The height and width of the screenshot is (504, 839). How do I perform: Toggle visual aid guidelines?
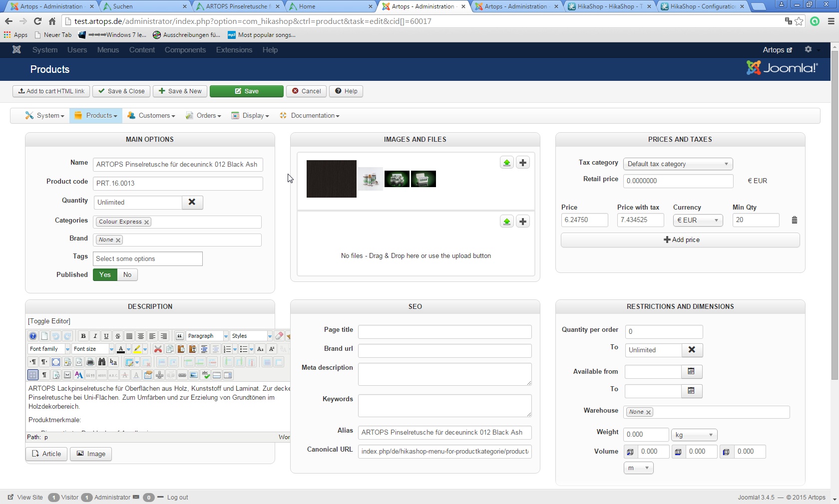pos(33,375)
